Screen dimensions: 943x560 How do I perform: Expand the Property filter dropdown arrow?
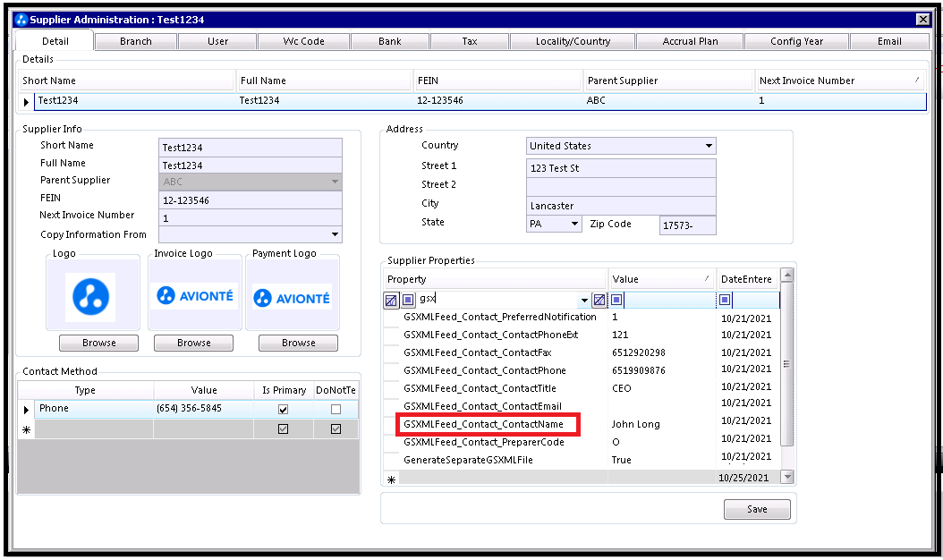pyautogui.click(x=584, y=300)
